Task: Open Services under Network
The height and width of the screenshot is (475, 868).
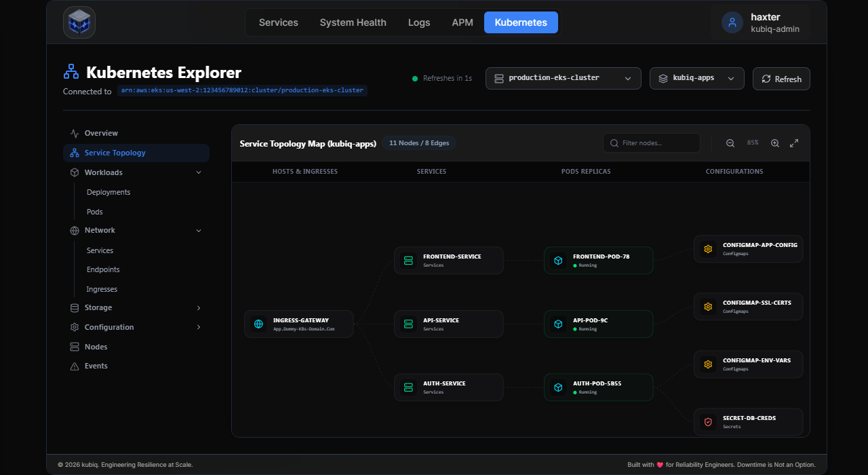Action: click(x=100, y=250)
